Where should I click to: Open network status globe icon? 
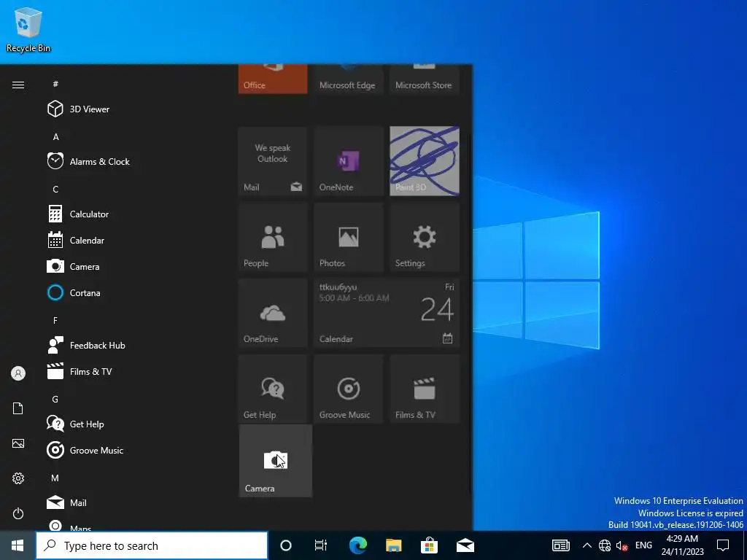click(x=605, y=545)
